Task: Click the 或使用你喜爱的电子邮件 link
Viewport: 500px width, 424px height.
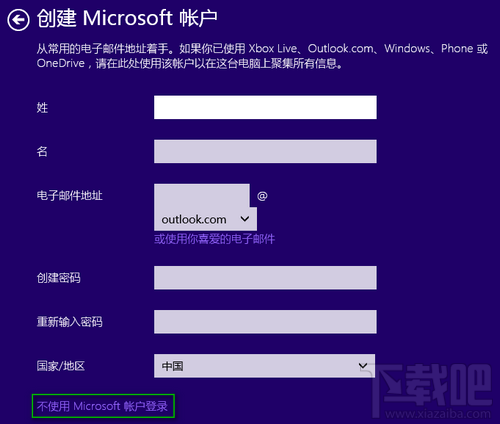Action: [x=214, y=239]
